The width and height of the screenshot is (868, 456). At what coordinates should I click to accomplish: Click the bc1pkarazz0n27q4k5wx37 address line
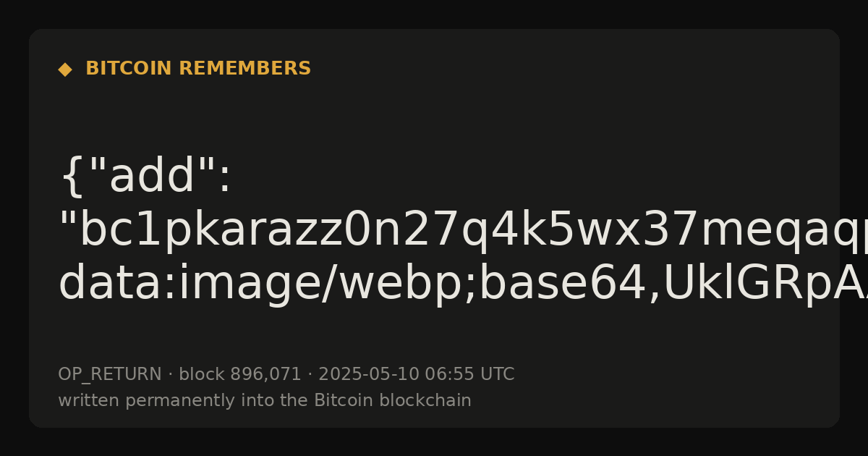coord(463,231)
